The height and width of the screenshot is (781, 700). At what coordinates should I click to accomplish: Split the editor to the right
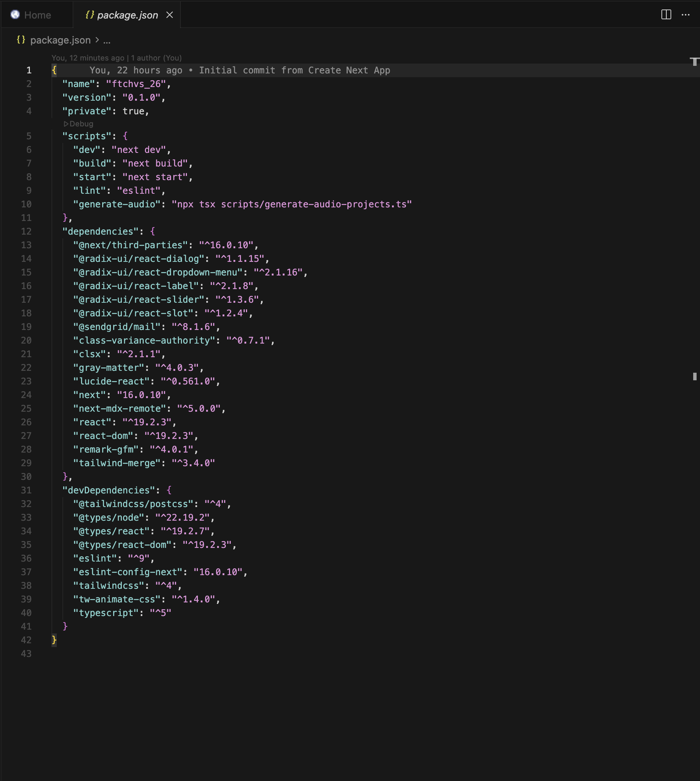coord(666,15)
